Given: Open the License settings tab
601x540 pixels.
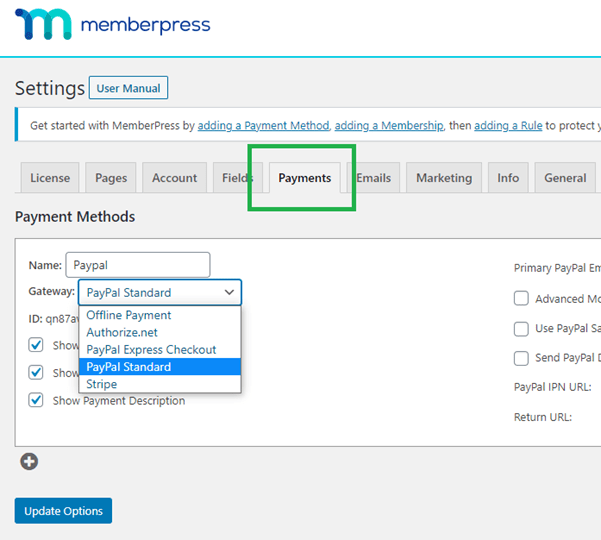Looking at the screenshot, I should pyautogui.click(x=50, y=178).
